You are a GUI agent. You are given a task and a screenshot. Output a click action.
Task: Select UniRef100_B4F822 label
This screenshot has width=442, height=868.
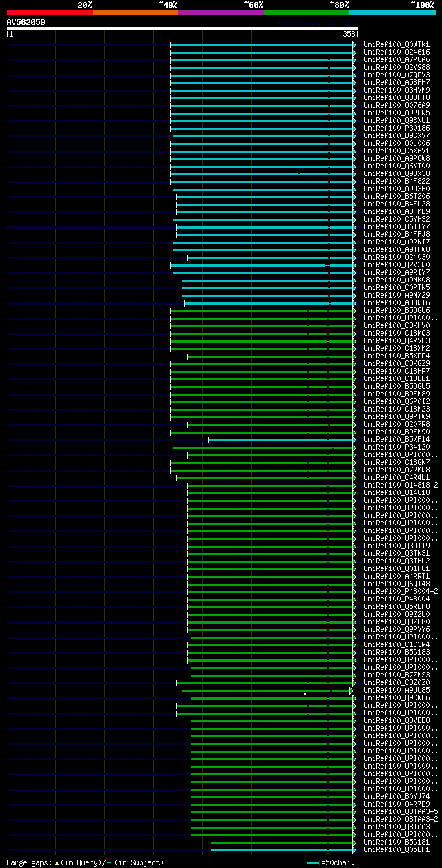point(396,181)
